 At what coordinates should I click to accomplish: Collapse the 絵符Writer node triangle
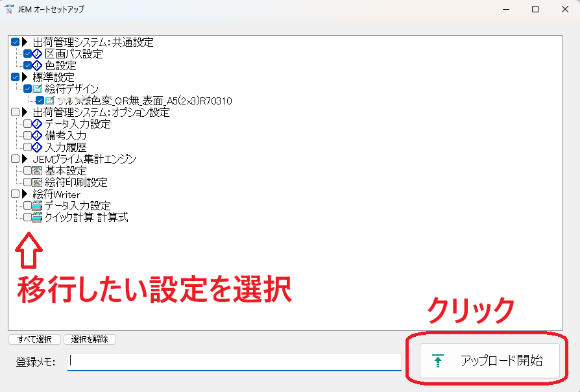coord(25,194)
